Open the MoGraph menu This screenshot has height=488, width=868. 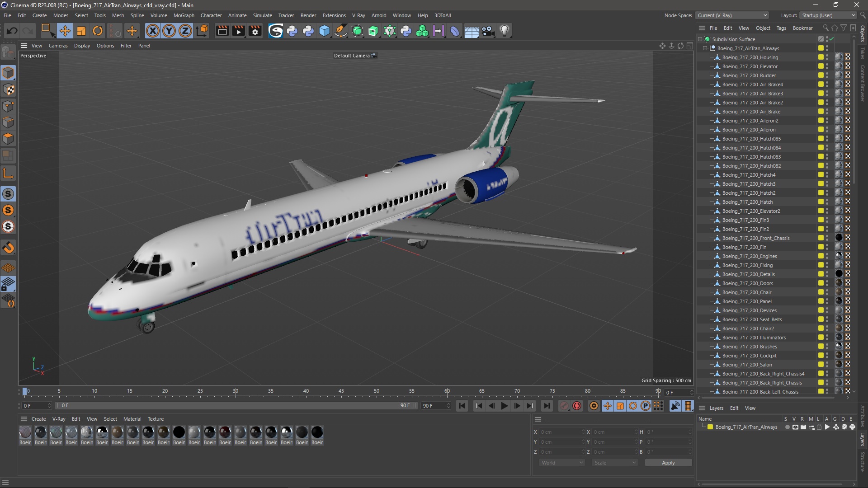184,15
